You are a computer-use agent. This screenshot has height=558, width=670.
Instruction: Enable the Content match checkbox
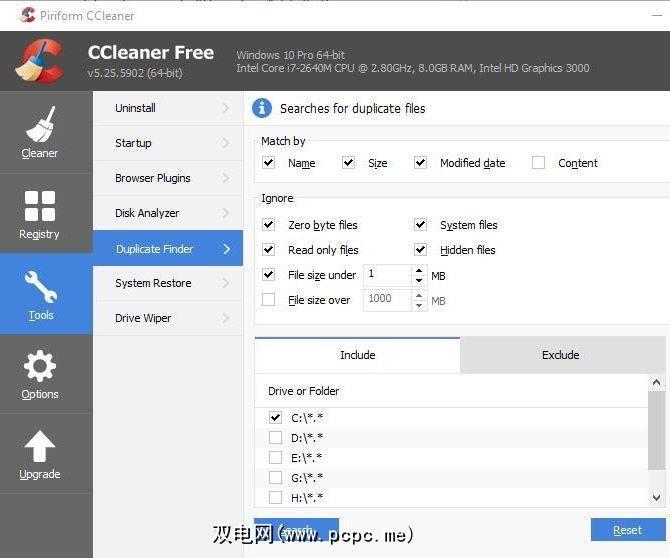click(x=538, y=162)
